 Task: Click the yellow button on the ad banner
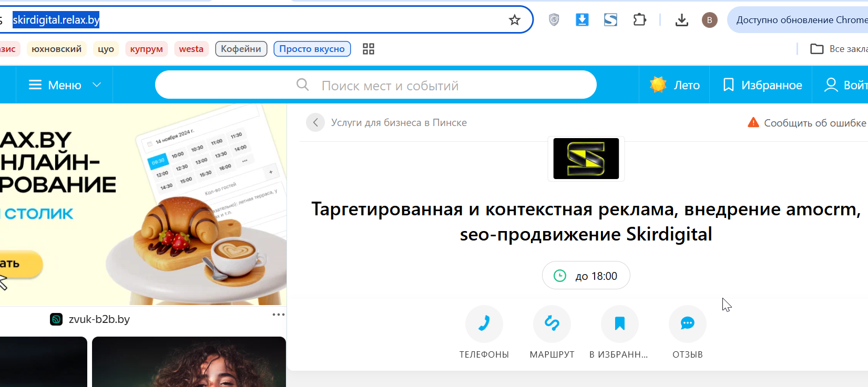(x=20, y=264)
